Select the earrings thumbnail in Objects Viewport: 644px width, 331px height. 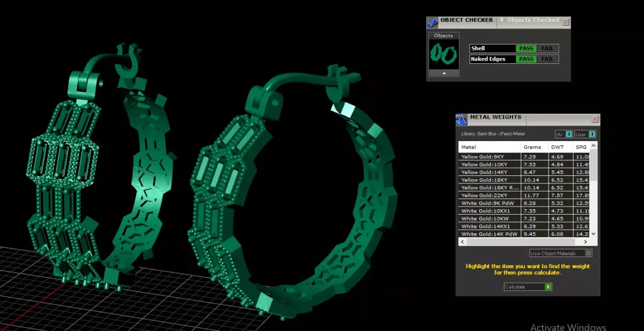pos(443,54)
